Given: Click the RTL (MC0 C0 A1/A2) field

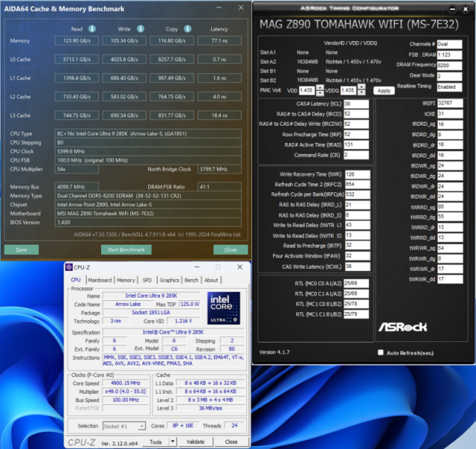Looking at the screenshot, I should [356, 283].
